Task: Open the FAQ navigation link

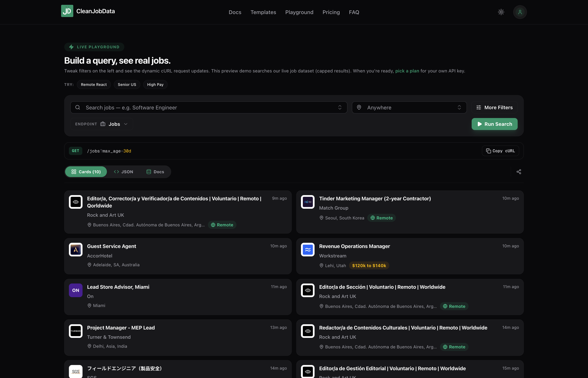Action: tap(354, 12)
